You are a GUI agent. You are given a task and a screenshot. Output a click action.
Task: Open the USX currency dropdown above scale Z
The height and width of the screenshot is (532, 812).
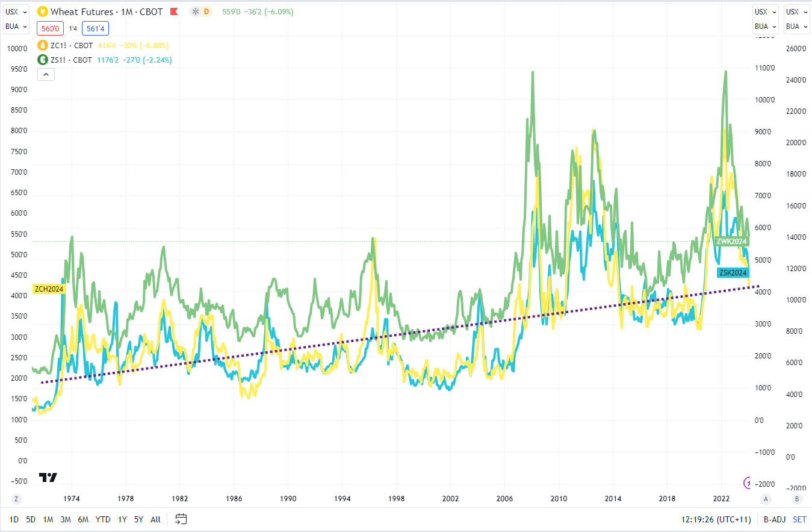[16, 11]
